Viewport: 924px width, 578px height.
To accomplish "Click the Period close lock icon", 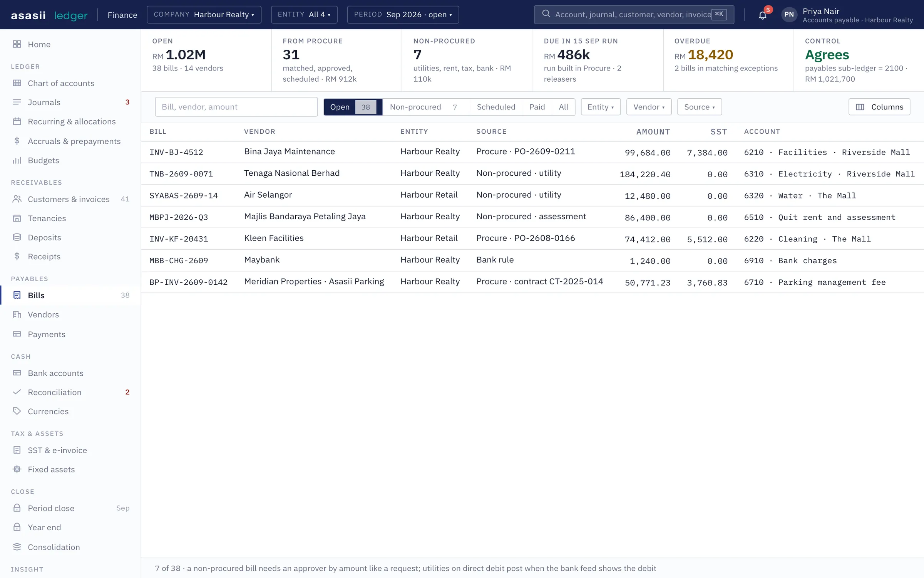I will [x=17, y=508].
